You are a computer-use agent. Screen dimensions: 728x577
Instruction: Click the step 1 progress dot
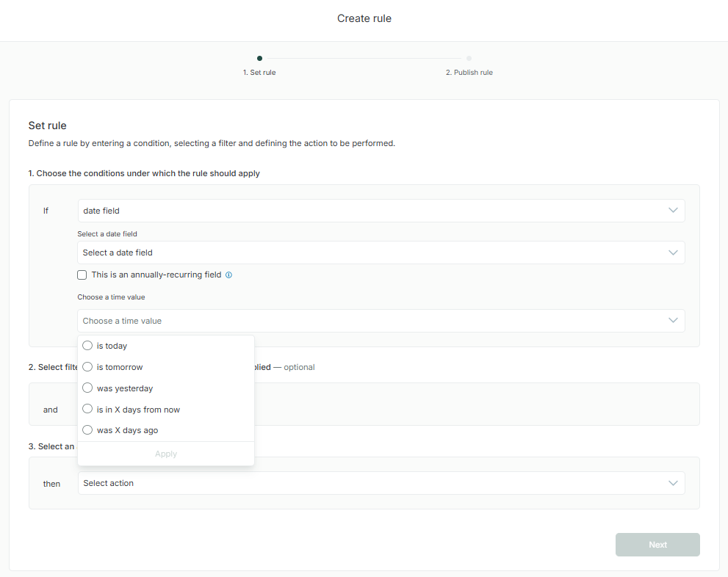tap(259, 58)
